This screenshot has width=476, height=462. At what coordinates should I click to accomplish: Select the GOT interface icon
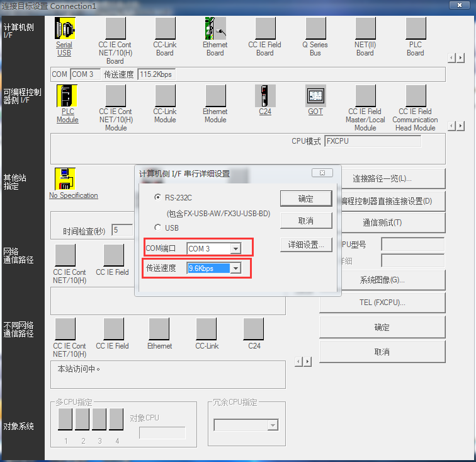click(x=315, y=95)
